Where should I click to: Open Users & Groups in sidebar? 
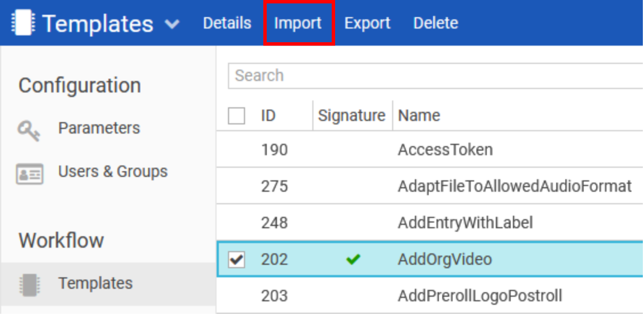(x=112, y=172)
